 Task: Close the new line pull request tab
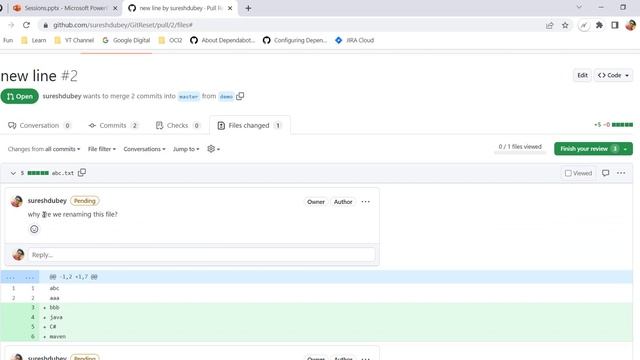point(230,8)
